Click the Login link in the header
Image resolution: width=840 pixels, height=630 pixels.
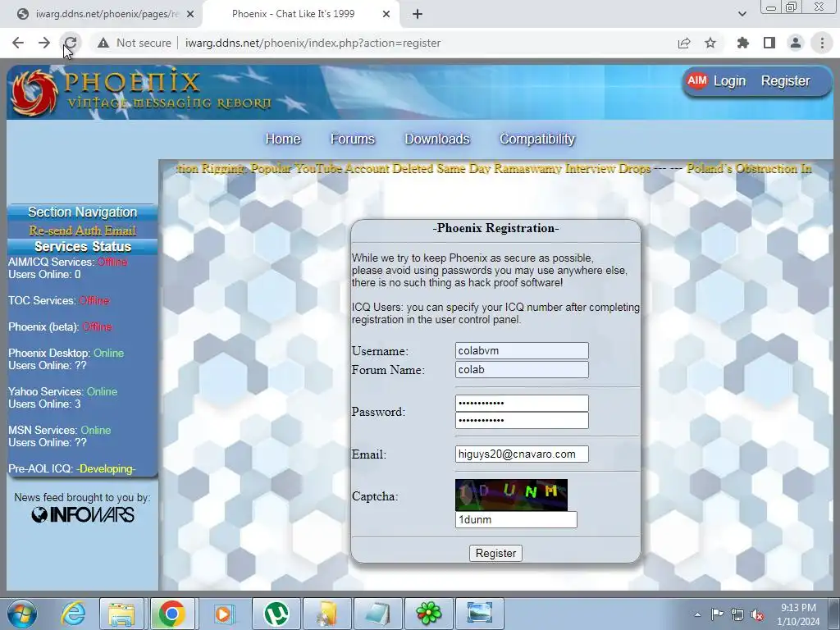coord(729,81)
